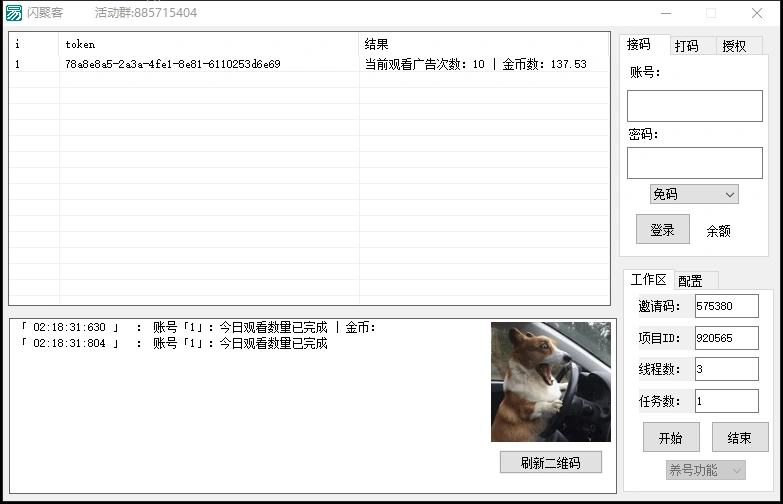Open the 养号功能 dropdown
The image size is (783, 504).
(x=705, y=470)
